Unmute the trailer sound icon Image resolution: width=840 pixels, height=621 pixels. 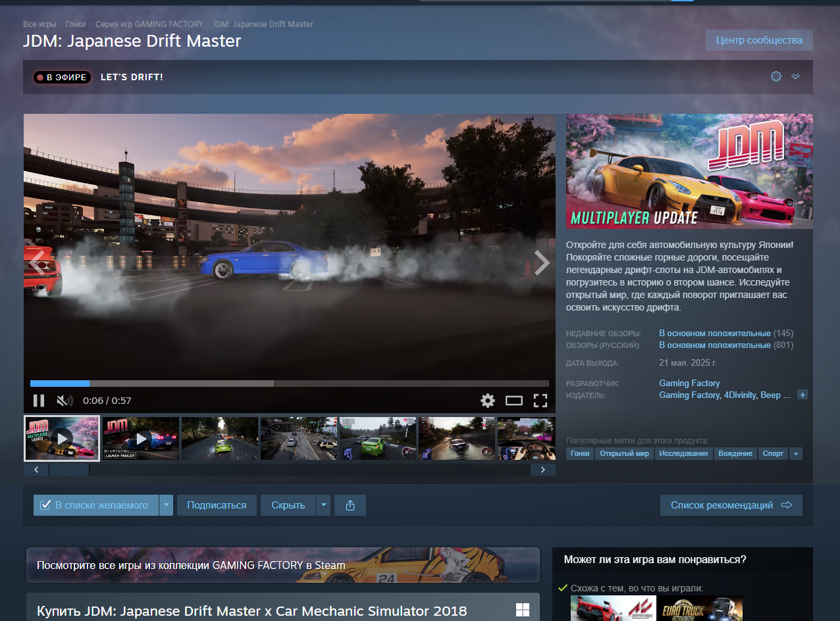click(x=64, y=400)
